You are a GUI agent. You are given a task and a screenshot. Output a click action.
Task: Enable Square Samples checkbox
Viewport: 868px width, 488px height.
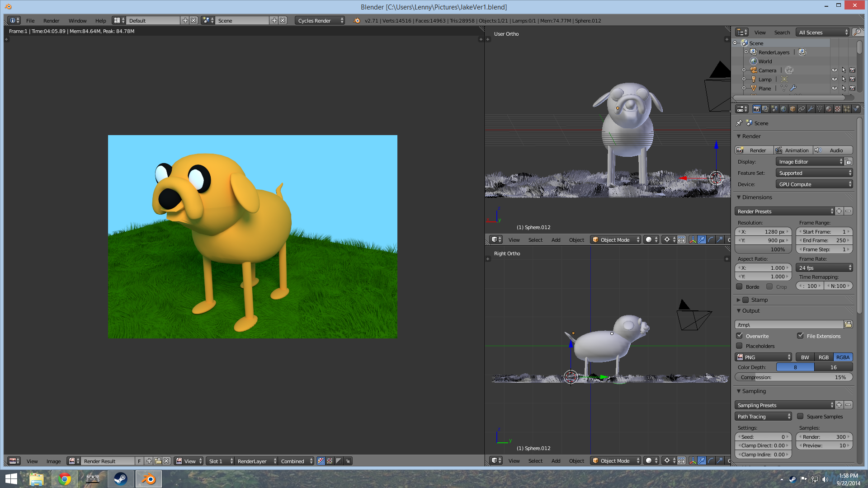[x=800, y=416]
